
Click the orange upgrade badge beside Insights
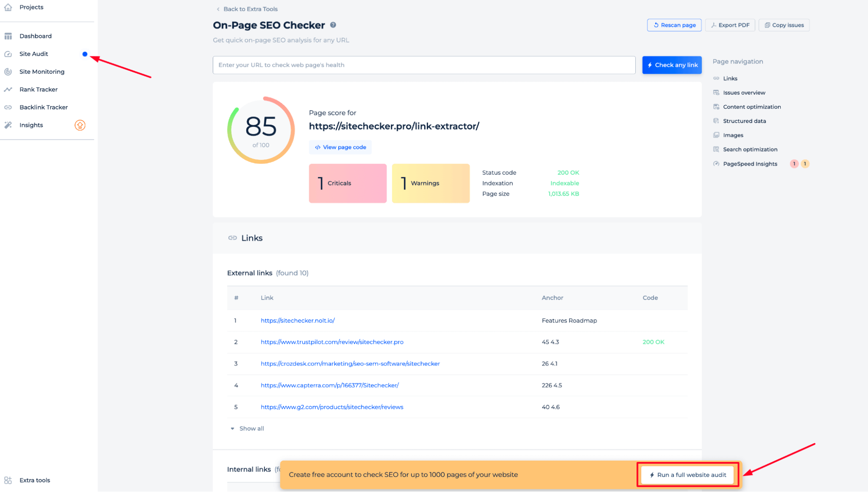click(x=80, y=125)
